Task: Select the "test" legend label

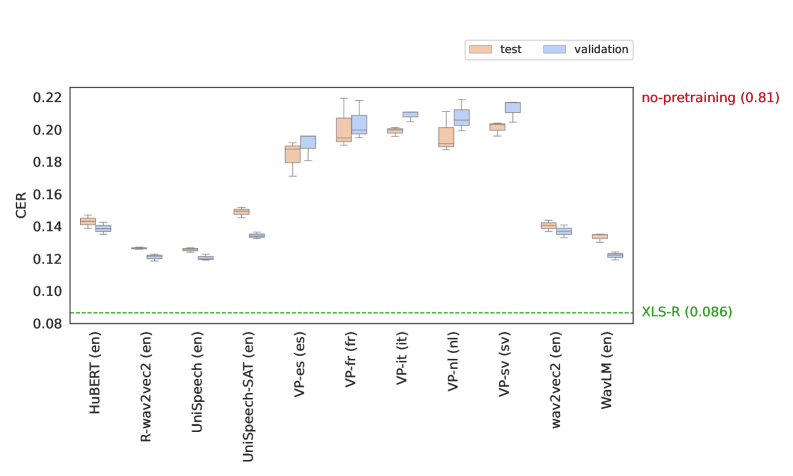Action: coord(511,49)
